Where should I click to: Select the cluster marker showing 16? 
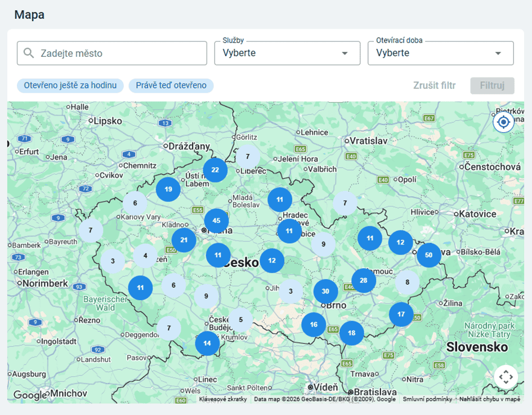pos(314,325)
